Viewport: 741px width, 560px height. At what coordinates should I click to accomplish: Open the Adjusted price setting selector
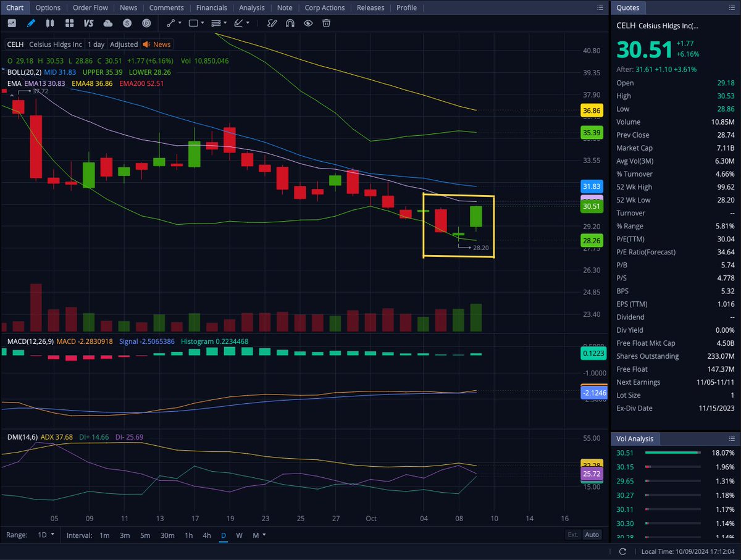[124, 44]
